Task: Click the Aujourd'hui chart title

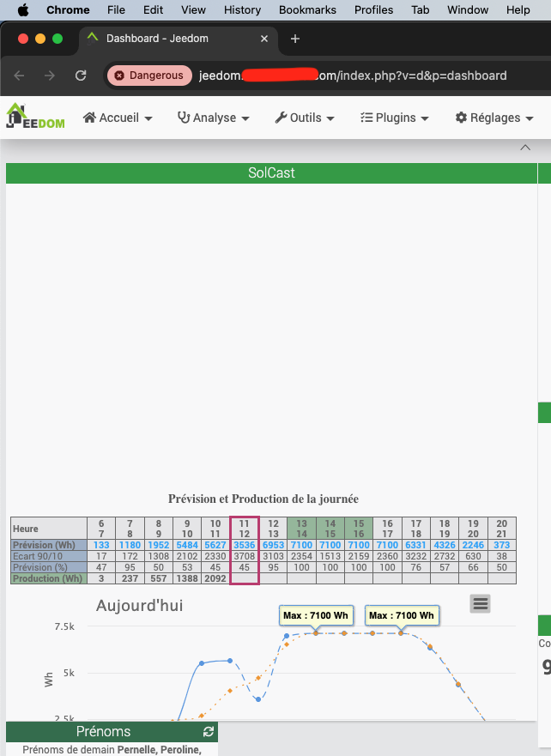Action: pyautogui.click(x=139, y=606)
